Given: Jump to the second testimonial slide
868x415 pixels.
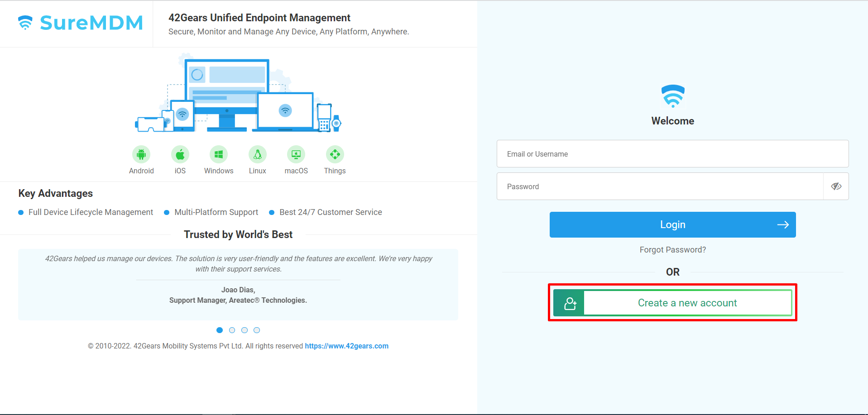Looking at the screenshot, I should coord(232,330).
